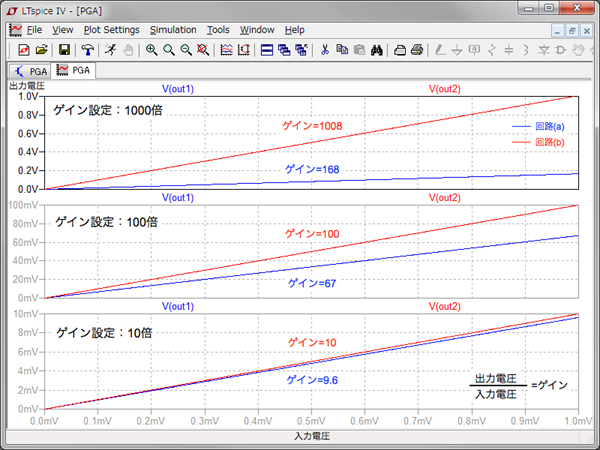The width and height of the screenshot is (600, 450).
Task: Open the Help menu
Action: coord(295,30)
